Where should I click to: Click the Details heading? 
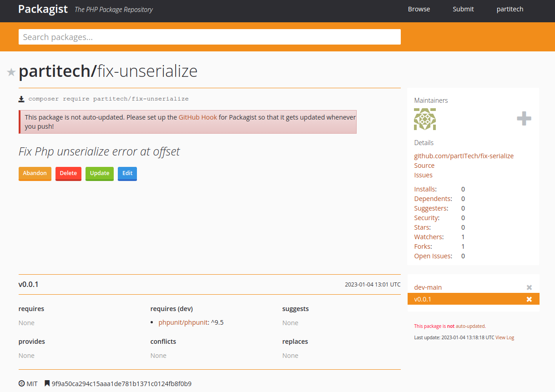coord(424,143)
